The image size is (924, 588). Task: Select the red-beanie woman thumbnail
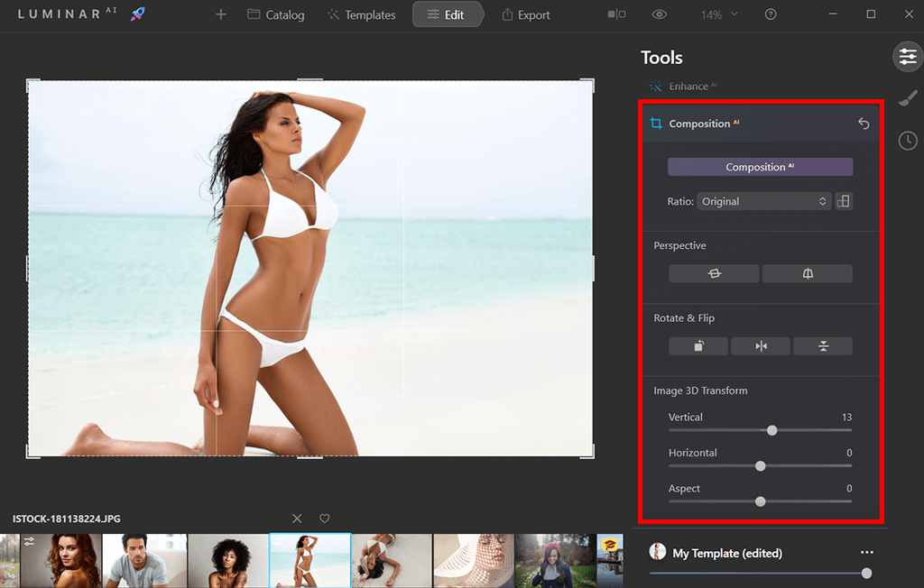coord(556,561)
